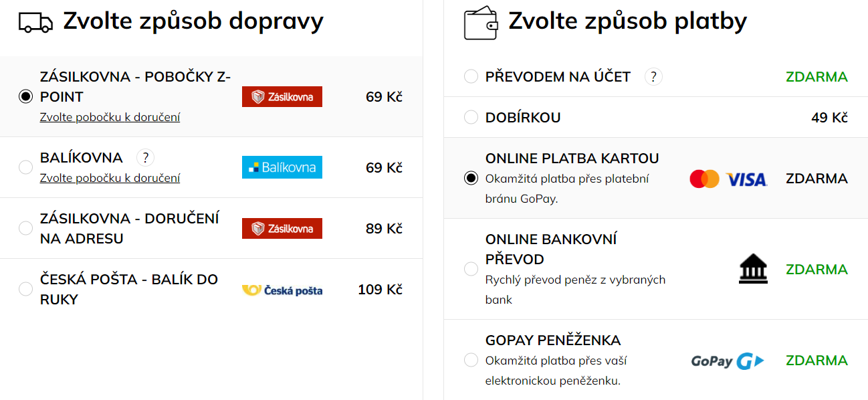
Task: Open help question mark next to Převodem na účet
Action: pyautogui.click(x=653, y=77)
